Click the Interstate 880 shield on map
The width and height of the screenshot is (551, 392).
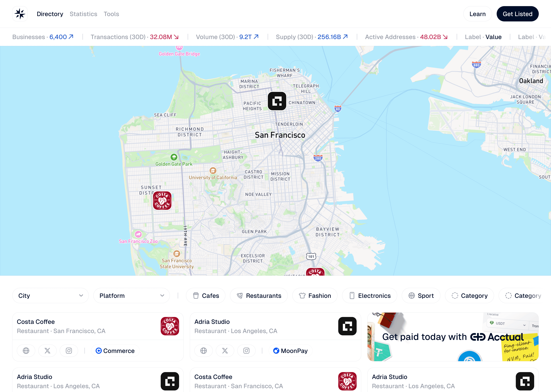[x=477, y=65]
